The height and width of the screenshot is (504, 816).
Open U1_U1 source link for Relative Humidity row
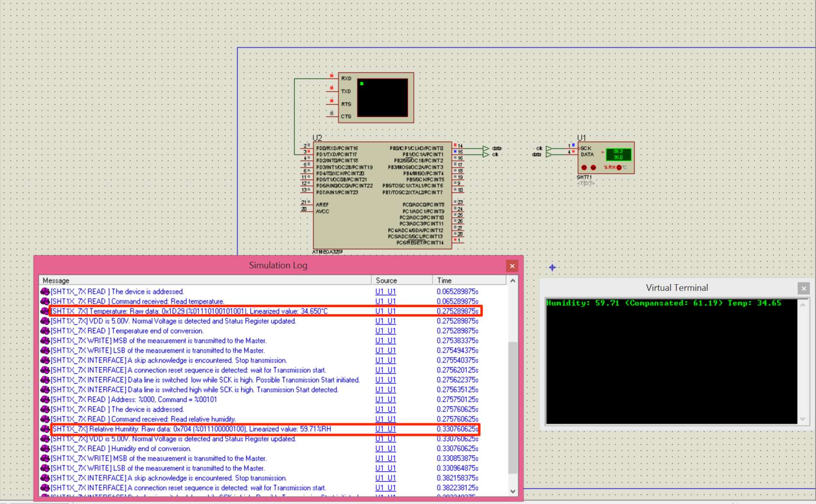[x=385, y=429]
